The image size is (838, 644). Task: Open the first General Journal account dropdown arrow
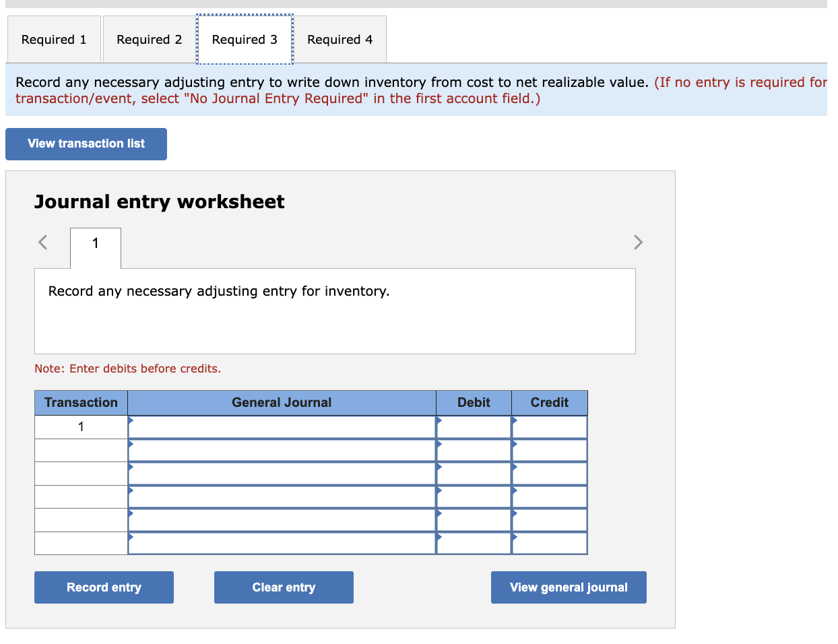(x=131, y=422)
